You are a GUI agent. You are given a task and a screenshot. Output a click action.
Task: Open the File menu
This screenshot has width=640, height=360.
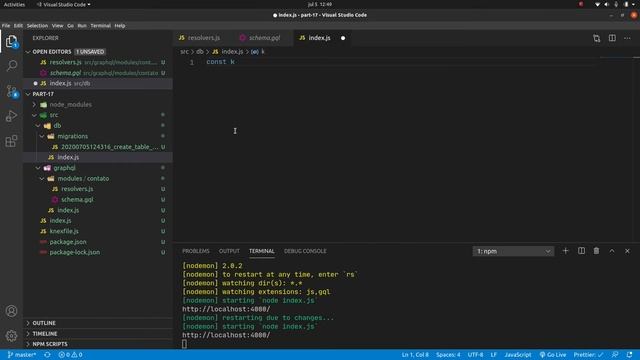click(6, 25)
